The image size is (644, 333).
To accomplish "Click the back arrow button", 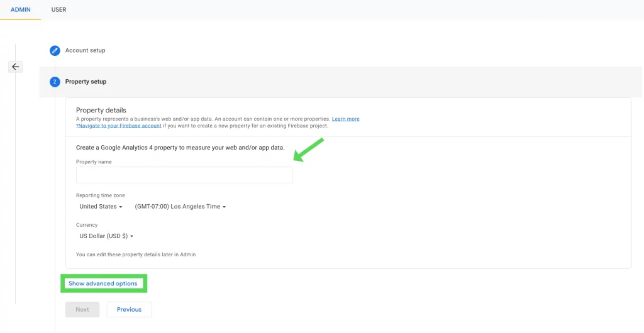I will pyautogui.click(x=15, y=67).
